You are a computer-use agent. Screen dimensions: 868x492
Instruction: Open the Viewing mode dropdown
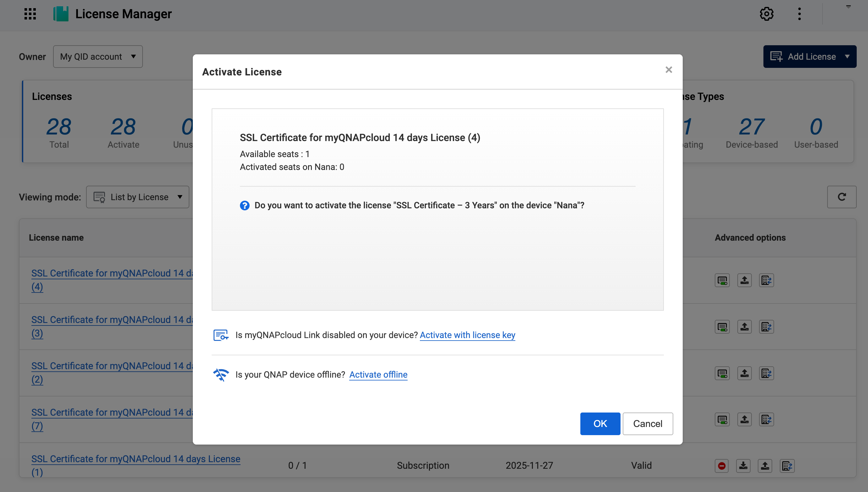(x=138, y=197)
